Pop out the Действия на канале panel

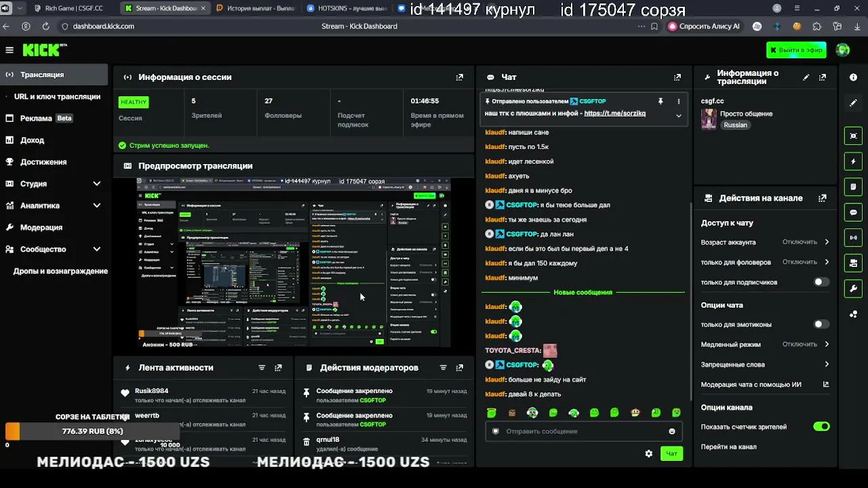coord(823,199)
